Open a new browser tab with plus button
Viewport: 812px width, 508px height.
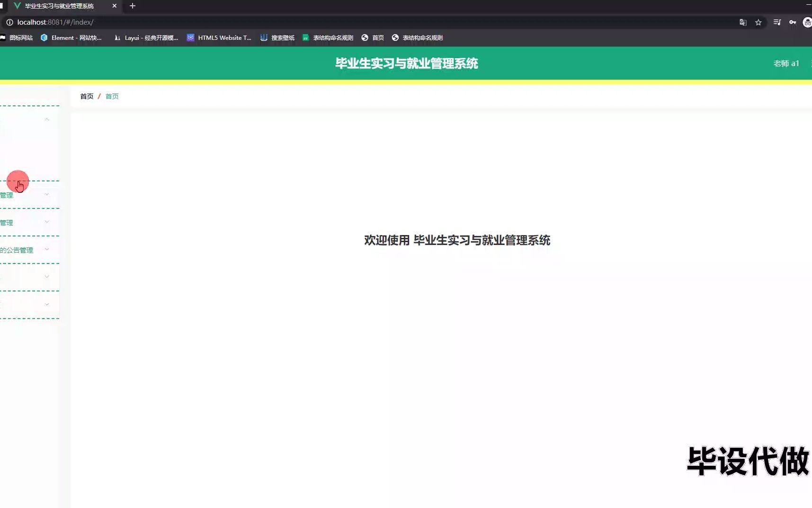coord(133,6)
